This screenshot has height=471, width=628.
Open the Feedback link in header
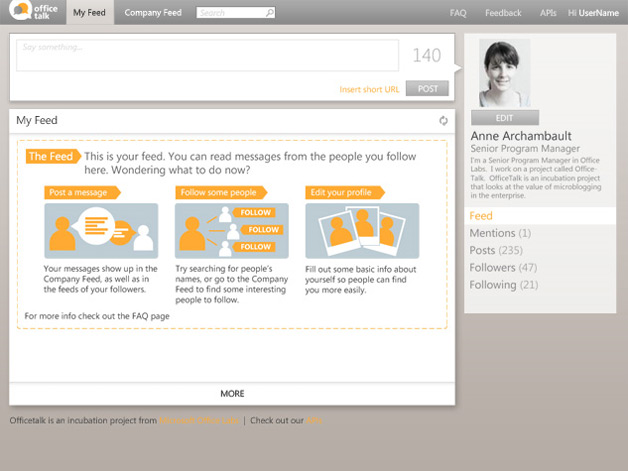(x=503, y=13)
